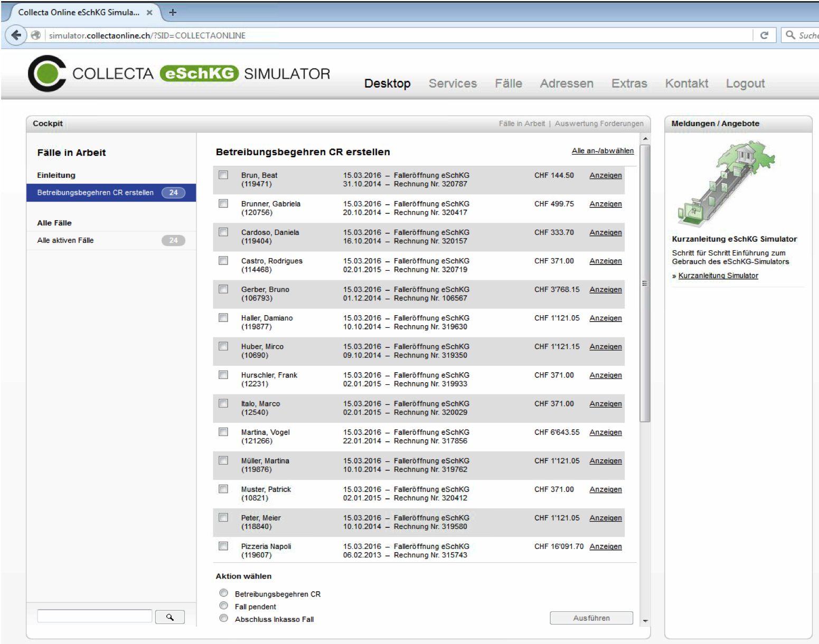Click Anzeigen for Martina, Vogel

[606, 432]
